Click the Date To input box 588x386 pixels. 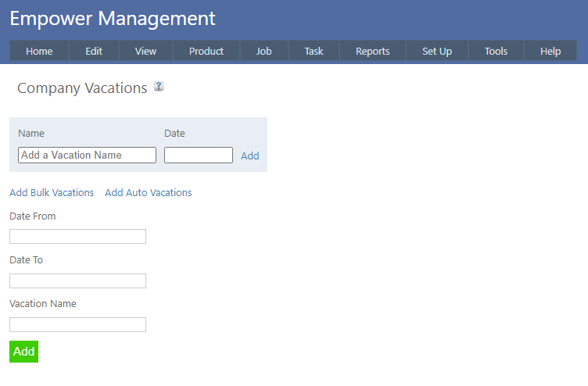pos(77,281)
